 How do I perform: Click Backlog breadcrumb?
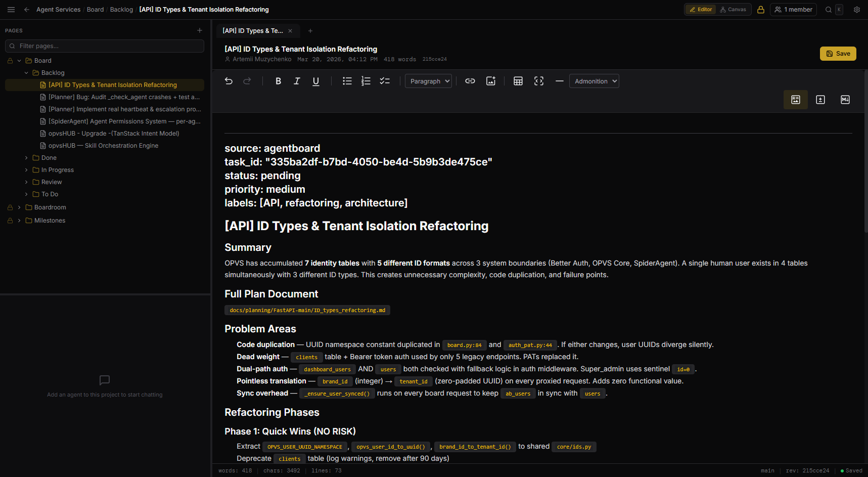pyautogui.click(x=121, y=10)
